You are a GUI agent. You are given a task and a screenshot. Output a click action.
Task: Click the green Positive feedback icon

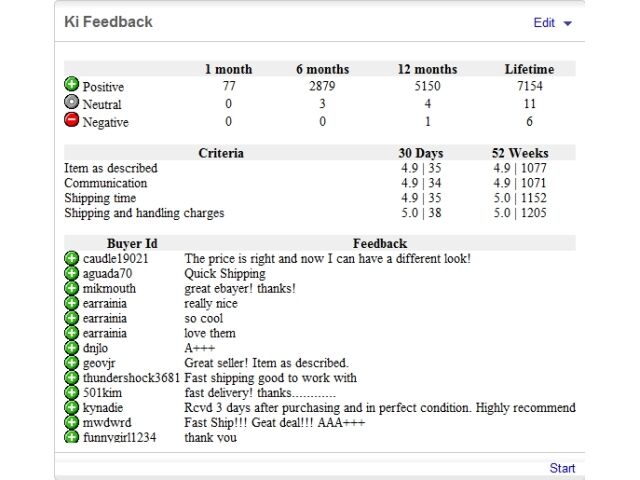click(71, 84)
